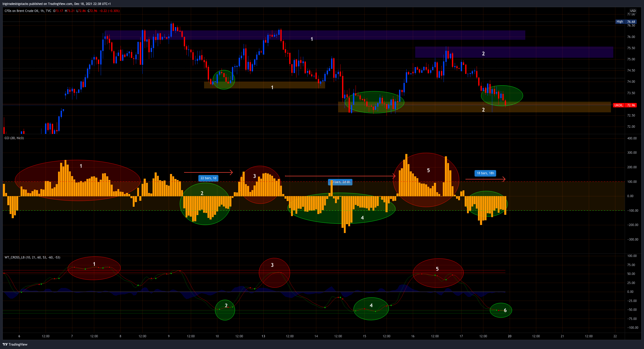Select the close value C72.96 in the legend
The image size is (644, 349).
coord(92,11)
